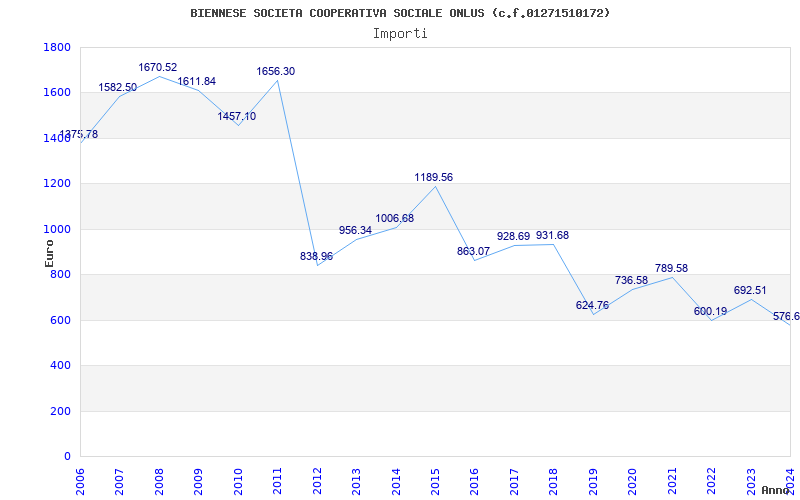Screen dimensions: 800x500
Task: Click the 2016 x-axis year label
Action: click(x=474, y=482)
